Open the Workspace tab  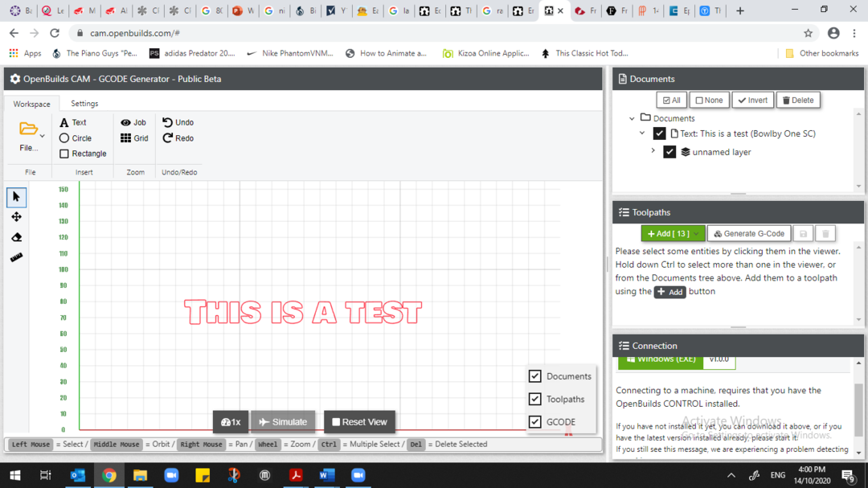click(x=31, y=104)
